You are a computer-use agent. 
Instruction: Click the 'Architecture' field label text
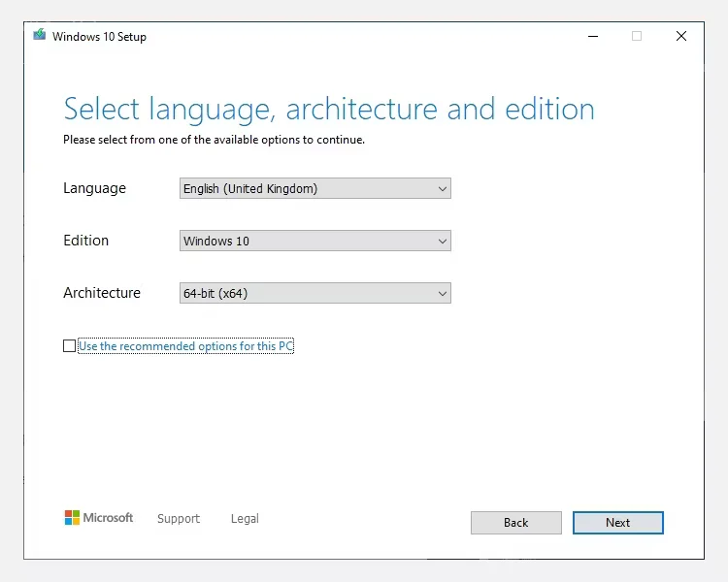tap(102, 293)
